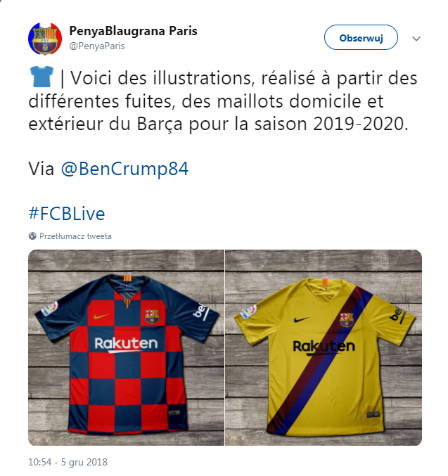Image resolution: width=448 pixels, height=476 pixels.
Task: Click the tweet timestamp 10:54 - 5 gru 2018
Action: (x=68, y=462)
